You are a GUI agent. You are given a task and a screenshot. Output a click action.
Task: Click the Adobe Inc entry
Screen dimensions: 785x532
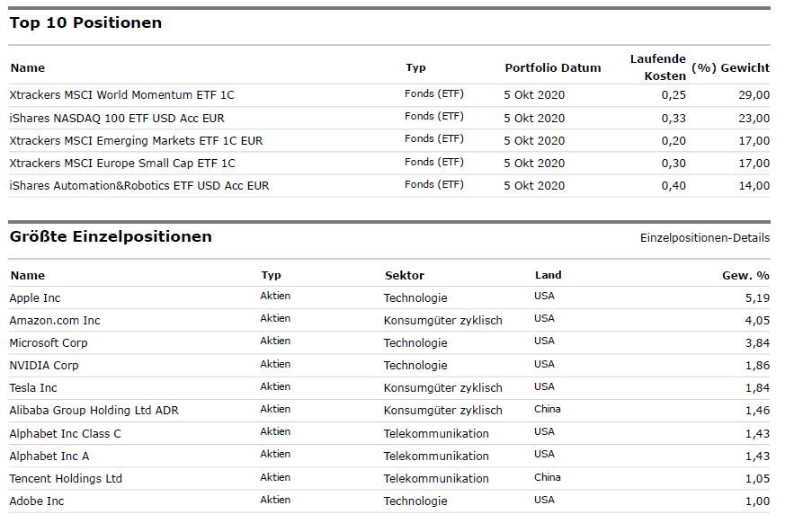pyautogui.click(x=37, y=501)
